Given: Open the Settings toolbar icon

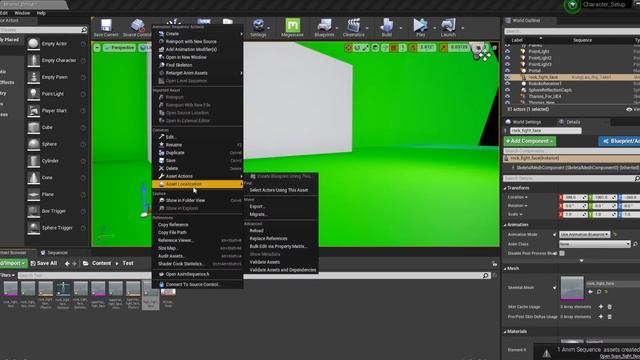Looking at the screenshot, I should (x=258, y=25).
